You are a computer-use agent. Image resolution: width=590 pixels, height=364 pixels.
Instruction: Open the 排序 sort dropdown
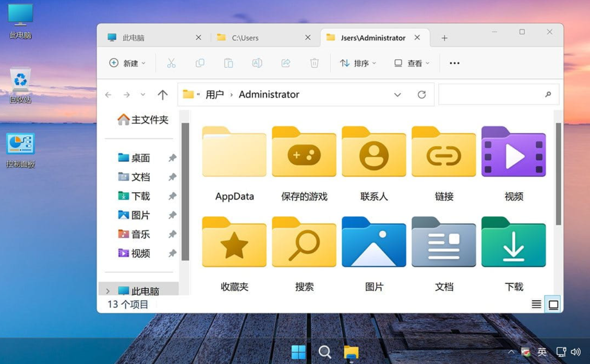pyautogui.click(x=358, y=63)
